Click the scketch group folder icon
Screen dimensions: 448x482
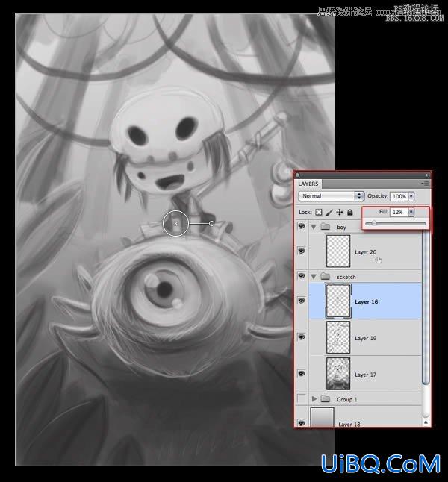click(326, 276)
